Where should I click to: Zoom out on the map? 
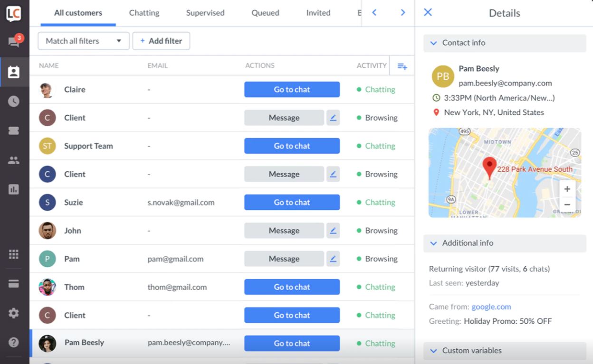pyautogui.click(x=567, y=205)
